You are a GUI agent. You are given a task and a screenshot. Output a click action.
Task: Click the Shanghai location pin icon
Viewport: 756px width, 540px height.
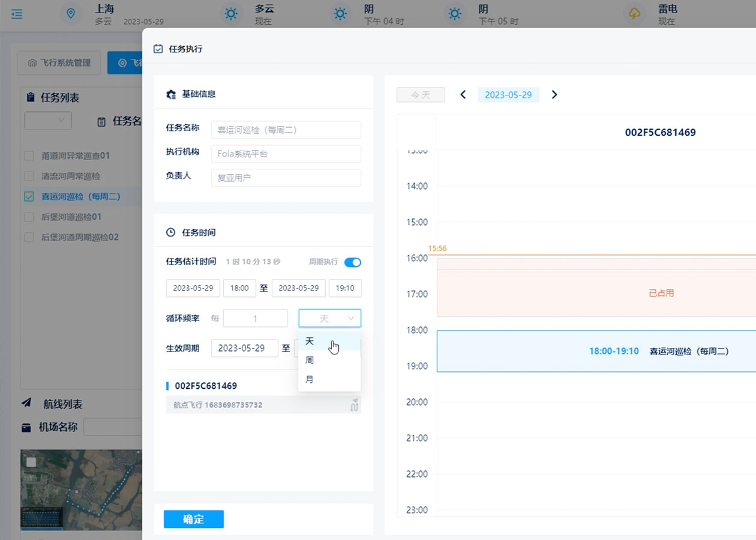pyautogui.click(x=71, y=13)
